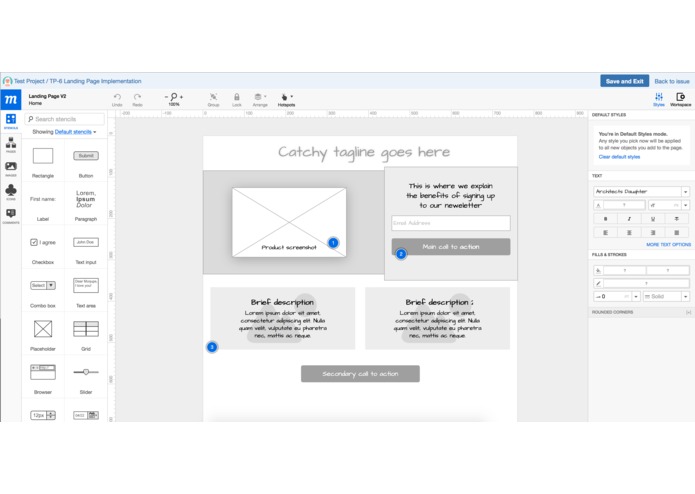Click the Undo toolbar icon
The height and width of the screenshot is (494, 695).
click(117, 100)
